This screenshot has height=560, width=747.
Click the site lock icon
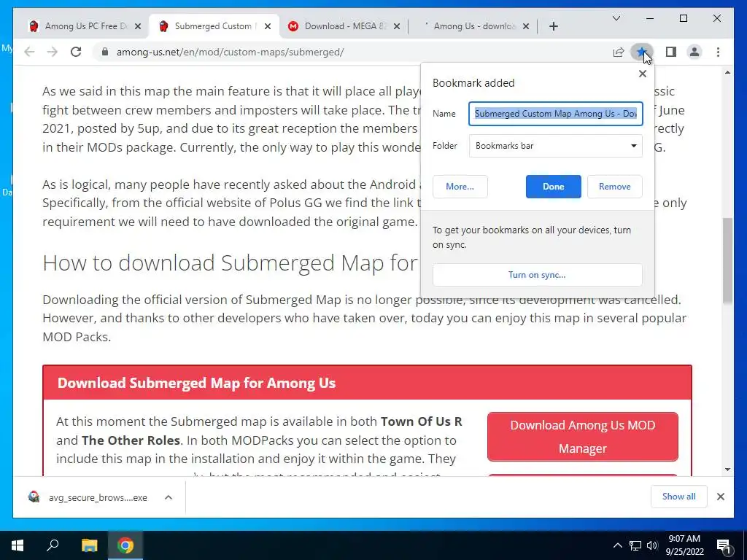pos(105,52)
